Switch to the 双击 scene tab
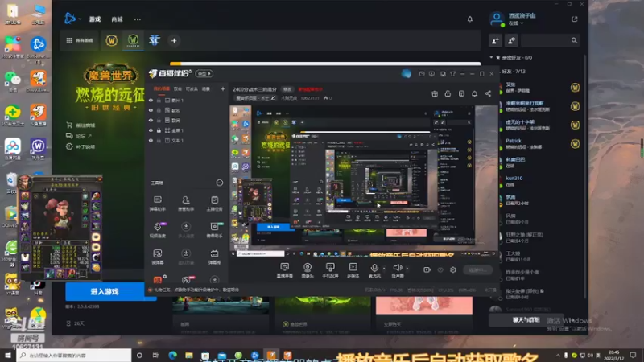The width and height of the screenshot is (644, 362). (177, 88)
